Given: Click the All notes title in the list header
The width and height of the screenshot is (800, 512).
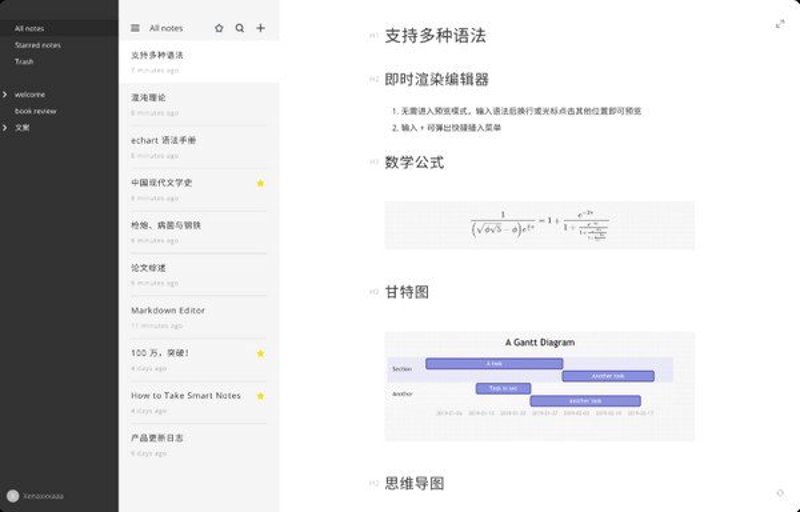Looking at the screenshot, I should (x=166, y=28).
